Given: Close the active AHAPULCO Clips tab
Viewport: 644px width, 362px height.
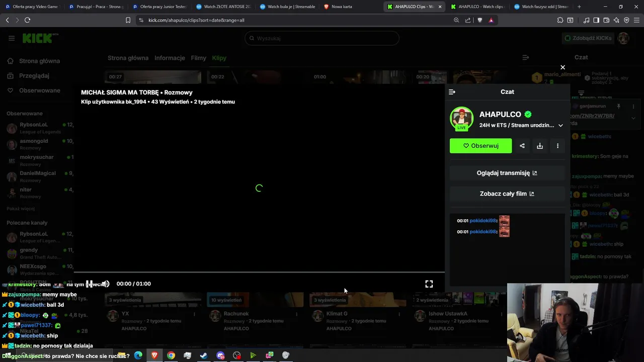Looking at the screenshot, I should [x=440, y=7].
